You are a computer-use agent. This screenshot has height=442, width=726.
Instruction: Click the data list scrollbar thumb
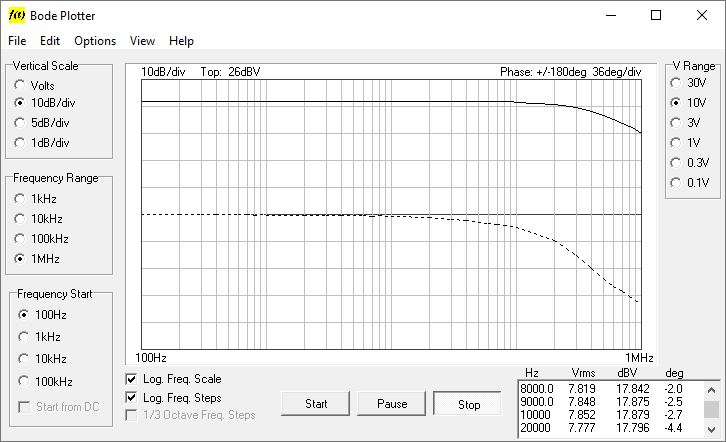712,410
